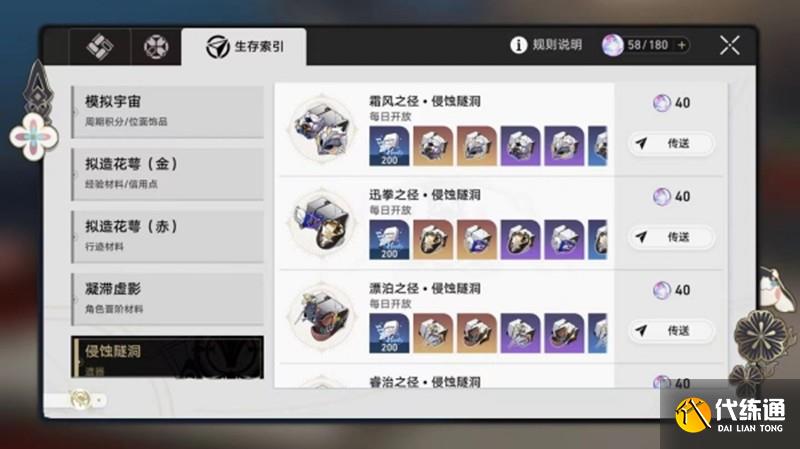Select 凝滞虚影 category
The image size is (800, 449).
pyautogui.click(x=168, y=299)
